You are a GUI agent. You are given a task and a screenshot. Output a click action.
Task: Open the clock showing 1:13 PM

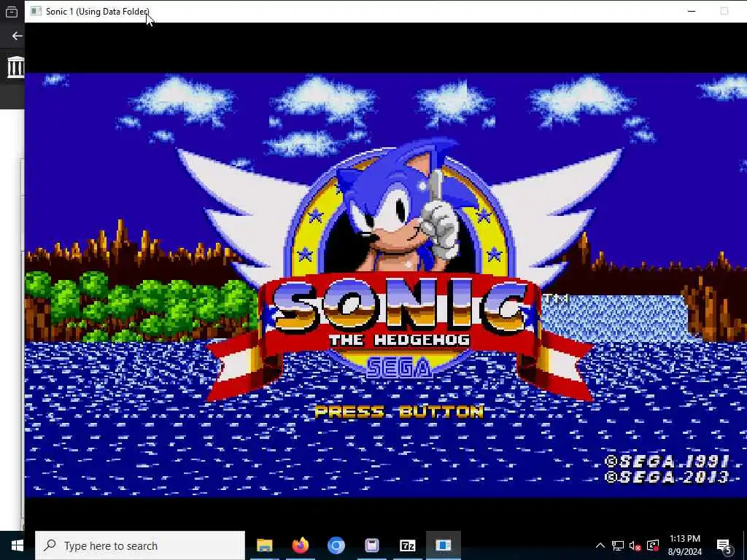point(684,545)
